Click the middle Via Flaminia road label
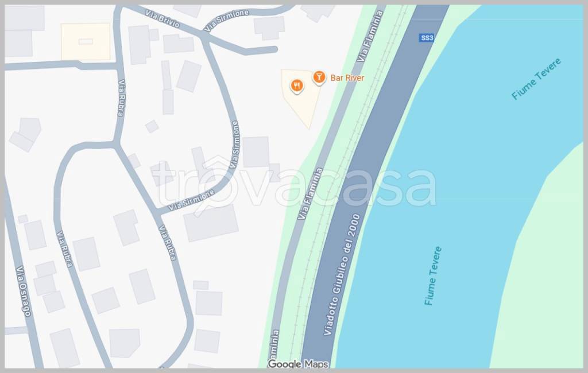The height and width of the screenshot is (373, 588). 310,194
